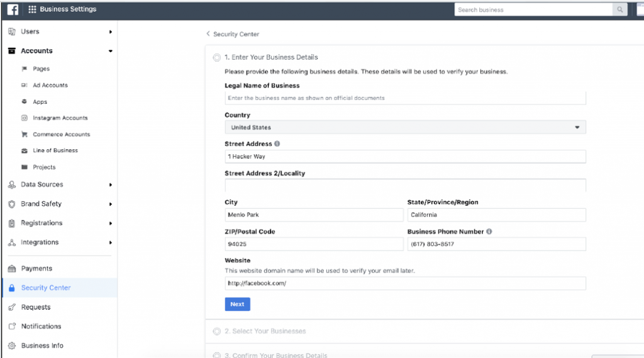Click the Registrations clipboard icon
This screenshot has height=358, width=644.
click(x=12, y=223)
